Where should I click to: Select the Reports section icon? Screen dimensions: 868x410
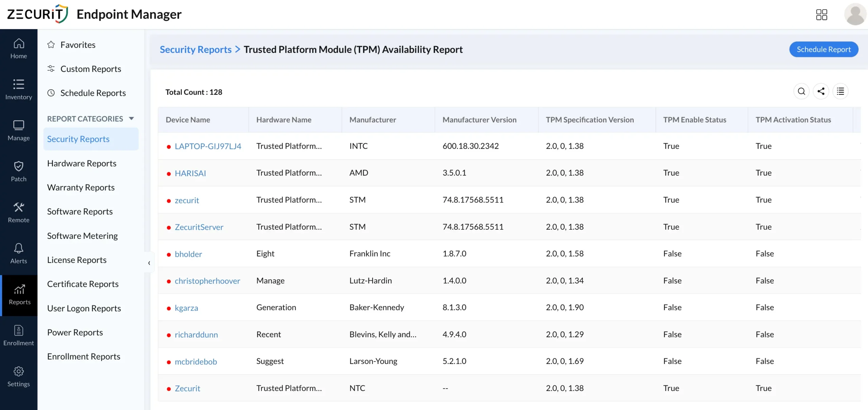[19, 289]
